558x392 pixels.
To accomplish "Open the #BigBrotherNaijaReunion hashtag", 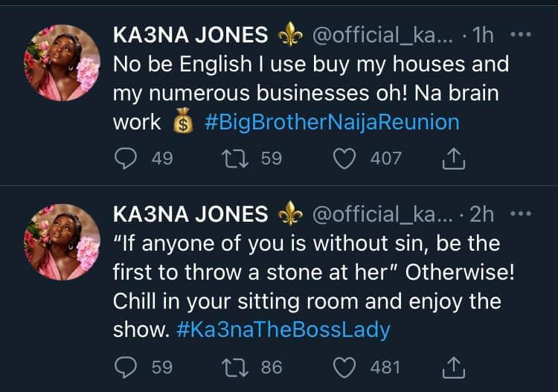I will pyautogui.click(x=332, y=122).
